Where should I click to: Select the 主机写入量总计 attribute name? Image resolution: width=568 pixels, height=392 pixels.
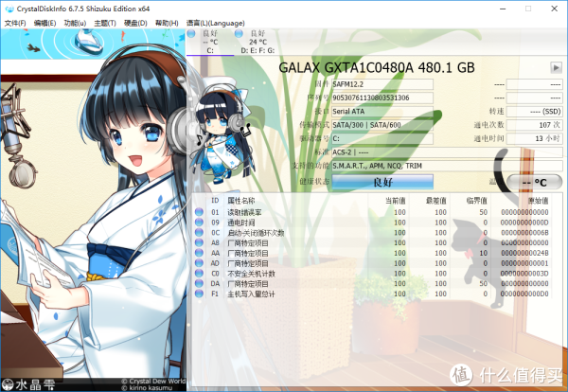click(x=251, y=294)
